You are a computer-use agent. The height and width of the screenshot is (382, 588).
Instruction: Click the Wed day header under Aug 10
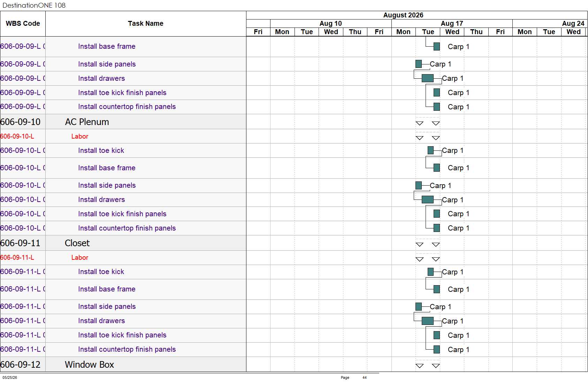[331, 32]
